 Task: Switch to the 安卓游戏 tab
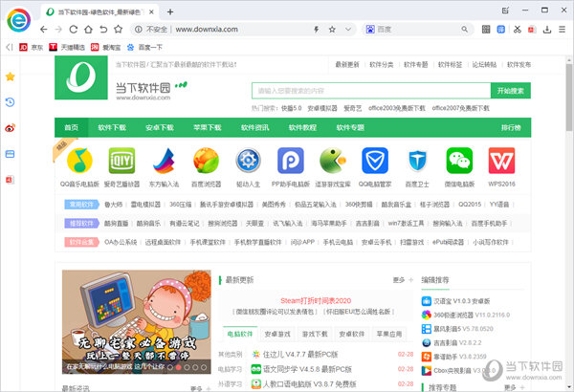[x=277, y=334]
